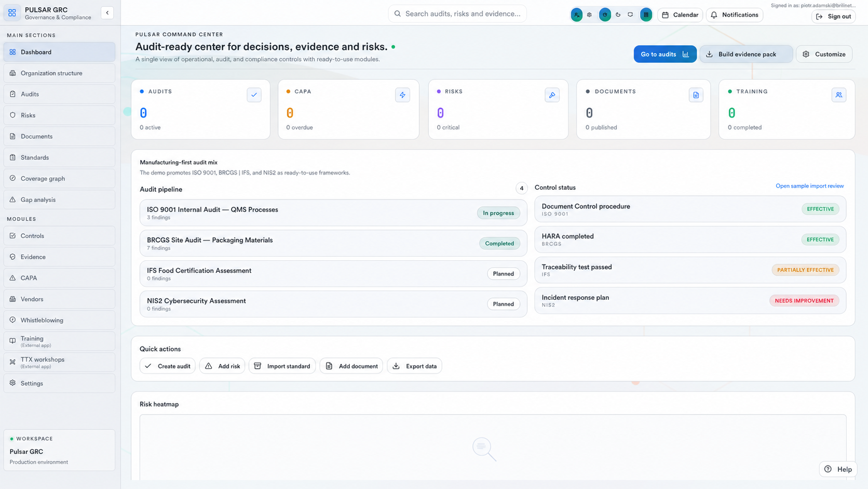Image resolution: width=868 pixels, height=489 pixels.
Task: Open ISO 9001 Internal Audit row
Action: coord(333,213)
